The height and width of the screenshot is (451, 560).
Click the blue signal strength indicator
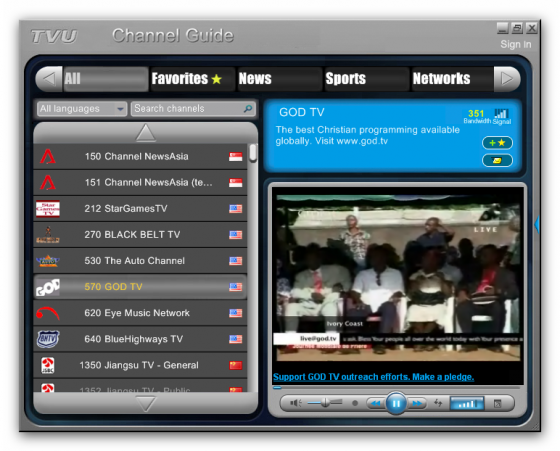click(x=467, y=404)
